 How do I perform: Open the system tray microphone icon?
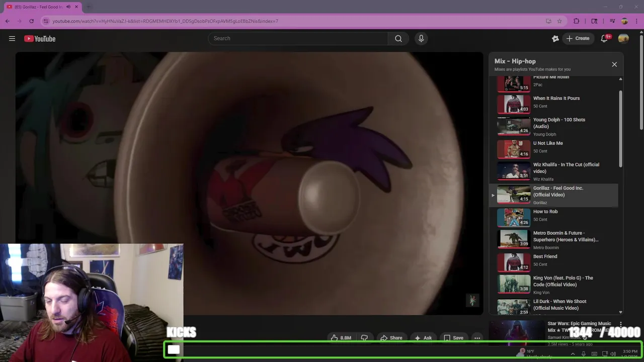pyautogui.click(x=584, y=354)
